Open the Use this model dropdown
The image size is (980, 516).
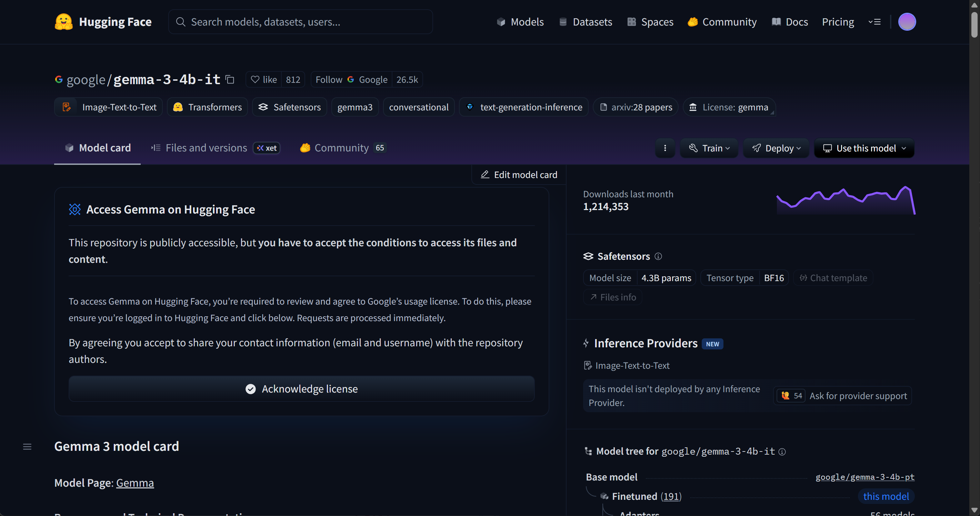tap(864, 148)
